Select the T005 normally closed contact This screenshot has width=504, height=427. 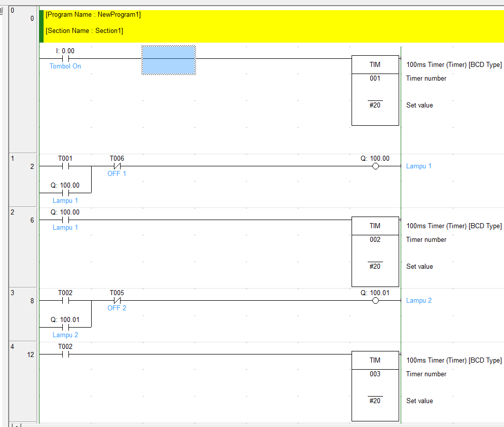(x=117, y=301)
